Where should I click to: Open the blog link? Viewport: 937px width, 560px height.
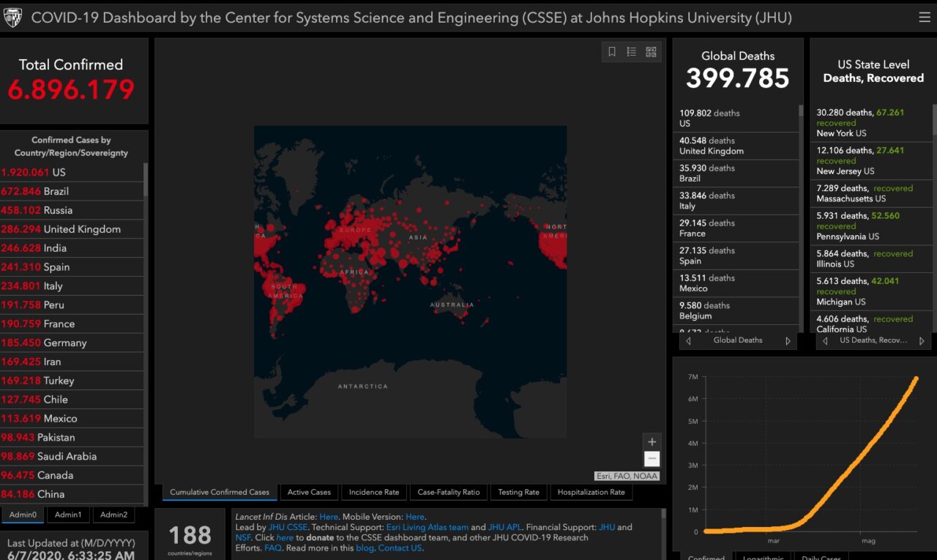[x=365, y=548]
